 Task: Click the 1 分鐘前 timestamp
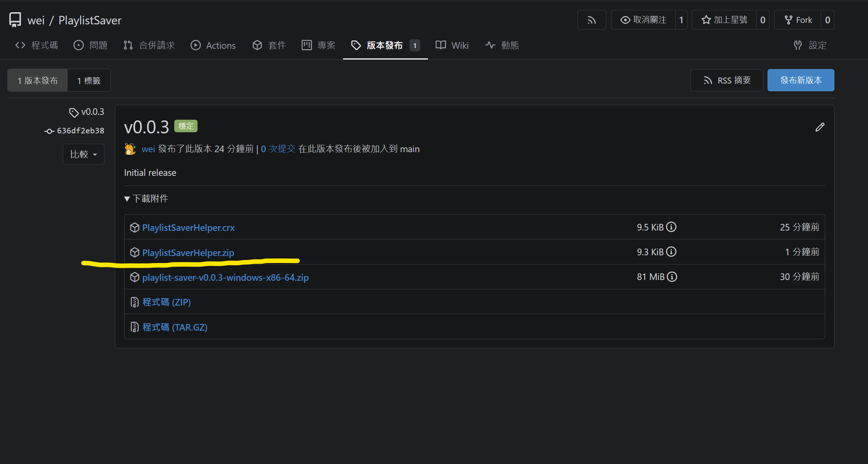click(802, 252)
